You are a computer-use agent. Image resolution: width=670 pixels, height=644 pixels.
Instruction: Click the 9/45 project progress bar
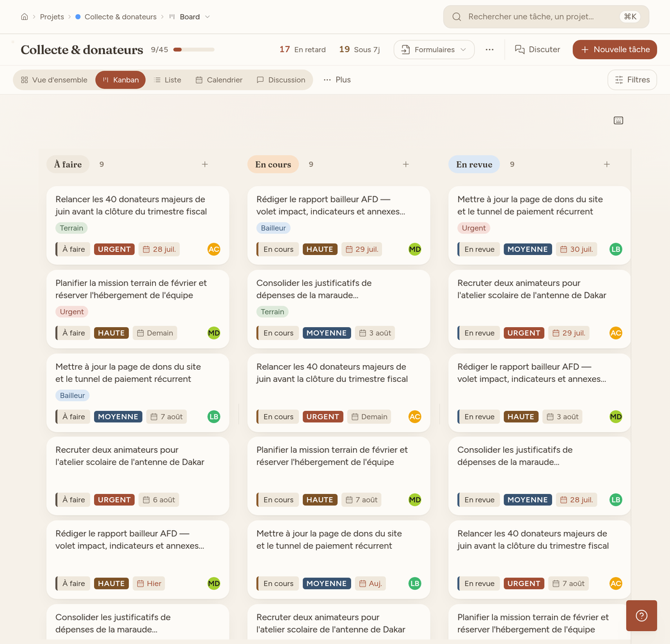tap(193, 50)
